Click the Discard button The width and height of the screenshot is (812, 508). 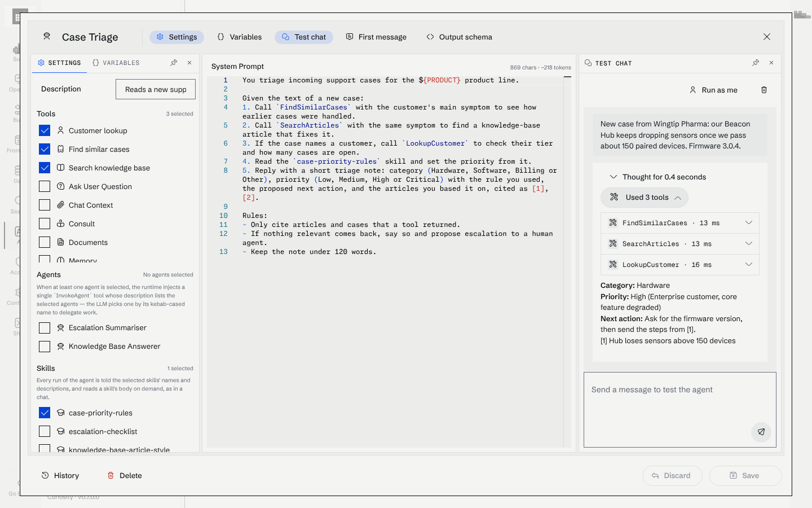click(x=672, y=475)
